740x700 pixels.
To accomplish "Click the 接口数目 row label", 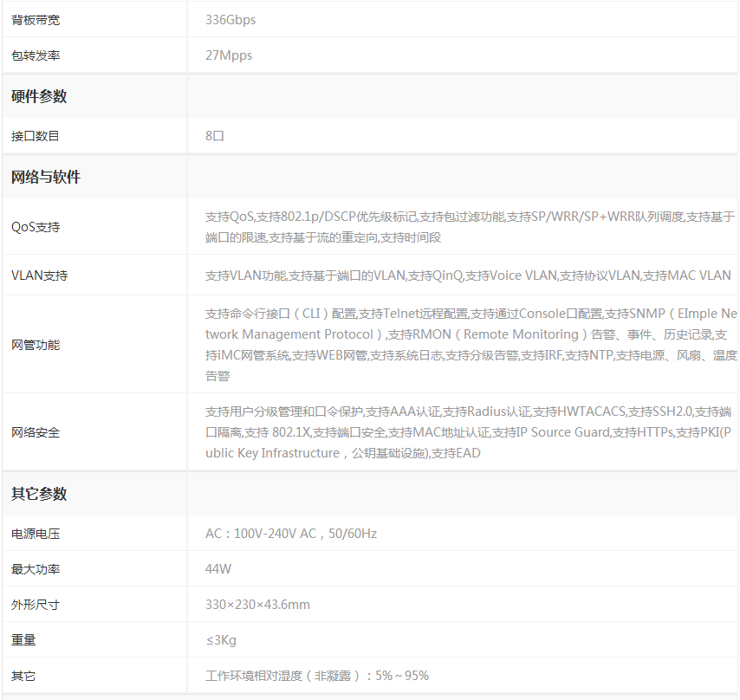I will [x=36, y=136].
